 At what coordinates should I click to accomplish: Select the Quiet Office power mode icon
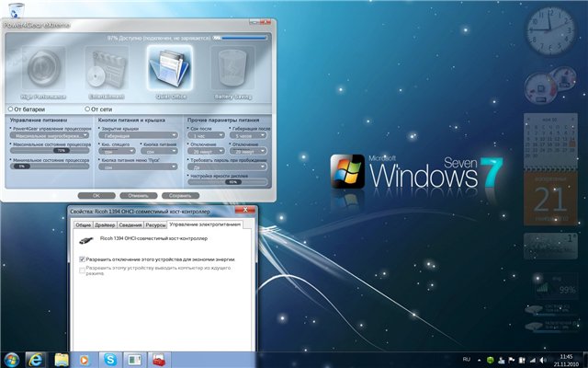coord(170,68)
